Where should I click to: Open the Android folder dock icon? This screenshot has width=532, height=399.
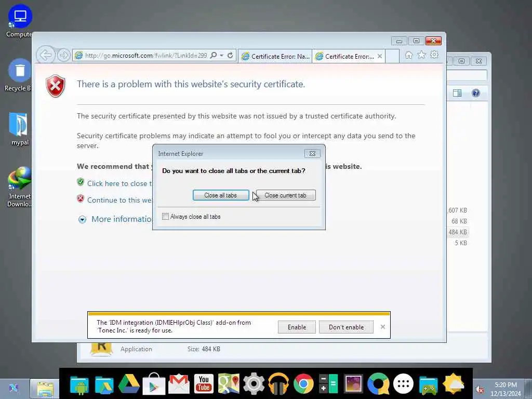pyautogui.click(x=79, y=384)
